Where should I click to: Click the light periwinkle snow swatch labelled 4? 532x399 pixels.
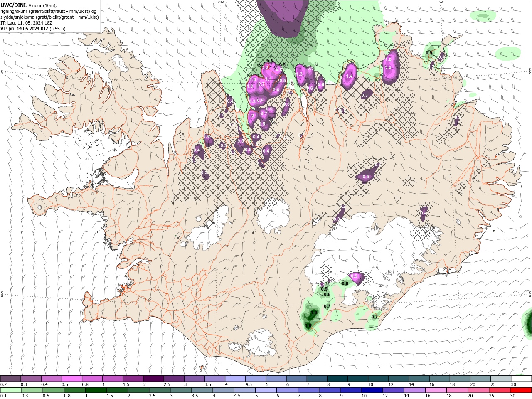tap(235, 379)
